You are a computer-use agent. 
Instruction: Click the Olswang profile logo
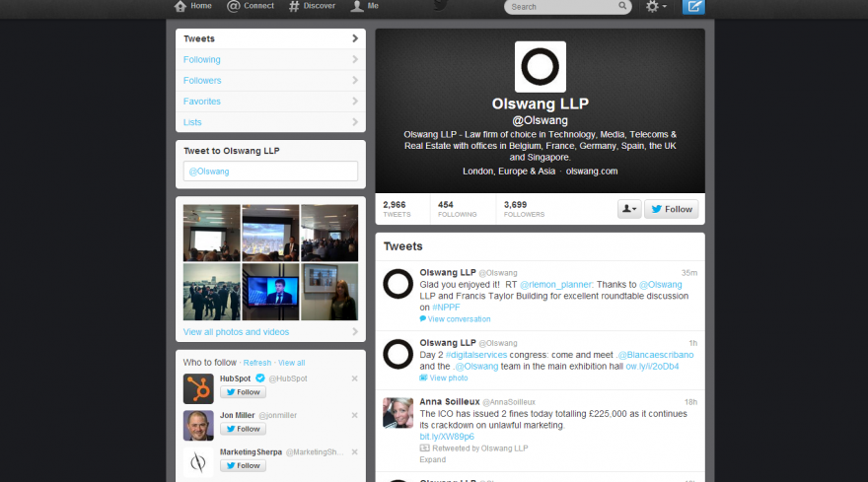click(541, 66)
